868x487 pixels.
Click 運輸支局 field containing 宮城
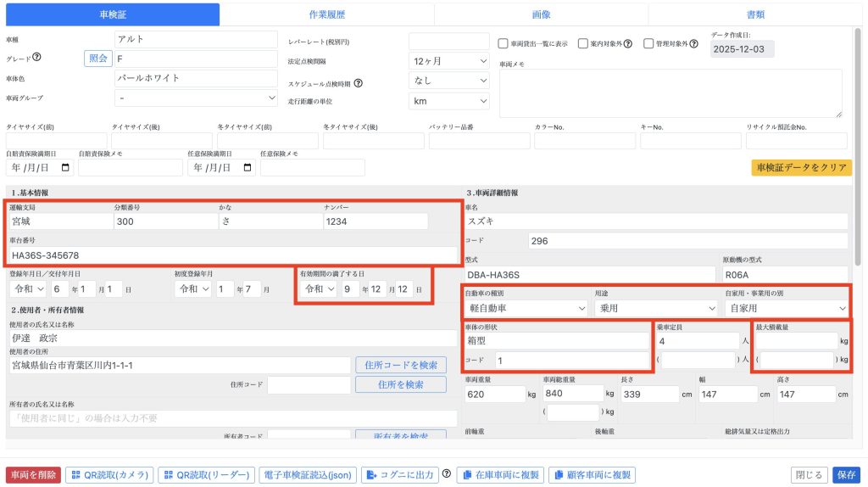click(x=61, y=221)
